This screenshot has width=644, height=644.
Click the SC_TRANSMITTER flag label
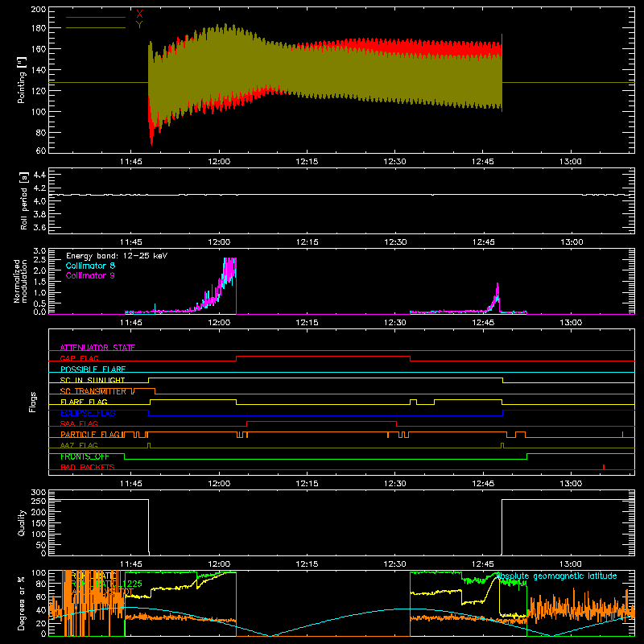coord(93,391)
